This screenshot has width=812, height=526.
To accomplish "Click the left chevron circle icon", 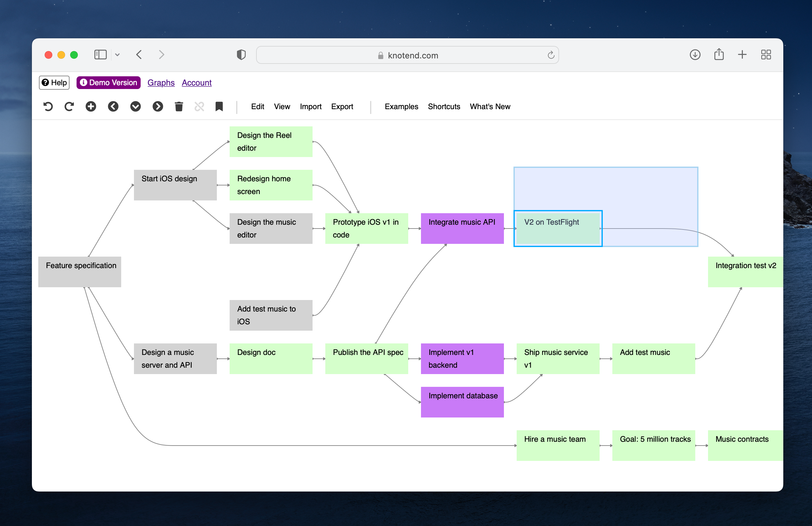I will (113, 107).
